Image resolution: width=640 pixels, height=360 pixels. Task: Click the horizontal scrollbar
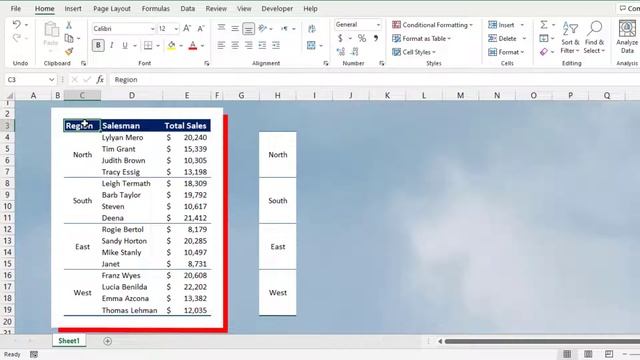click(x=542, y=341)
